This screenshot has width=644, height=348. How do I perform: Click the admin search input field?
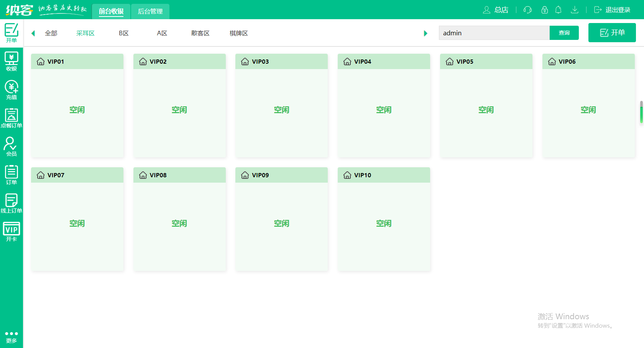pos(494,33)
